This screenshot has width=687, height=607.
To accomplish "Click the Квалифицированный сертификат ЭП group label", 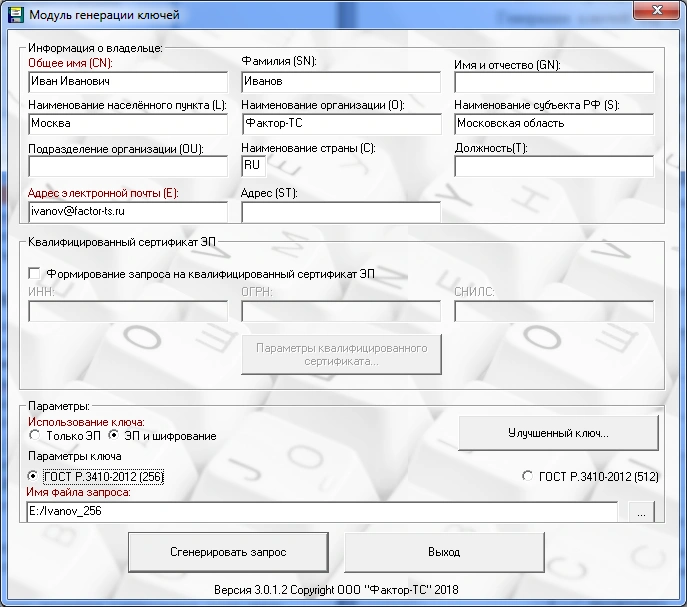I will click(122, 242).
